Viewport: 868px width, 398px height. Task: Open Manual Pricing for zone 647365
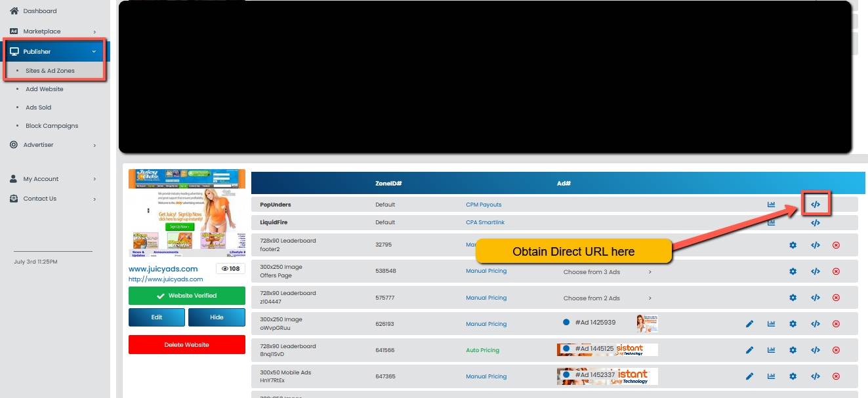486,376
